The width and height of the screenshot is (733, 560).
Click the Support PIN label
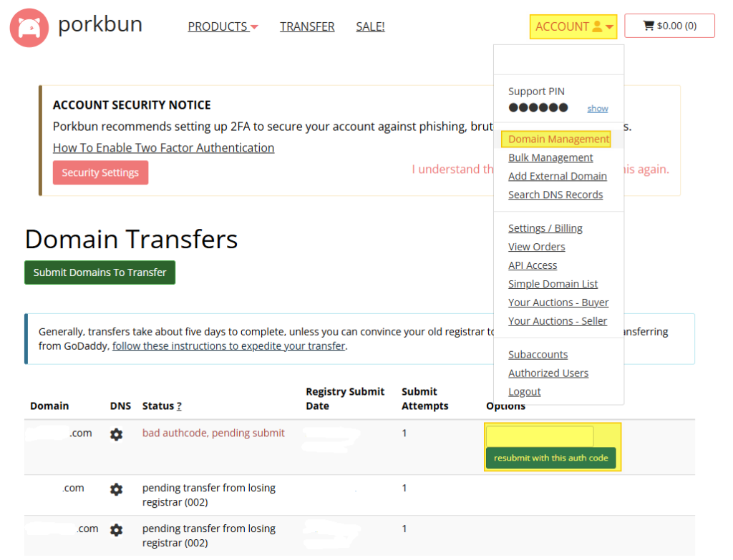coord(536,92)
